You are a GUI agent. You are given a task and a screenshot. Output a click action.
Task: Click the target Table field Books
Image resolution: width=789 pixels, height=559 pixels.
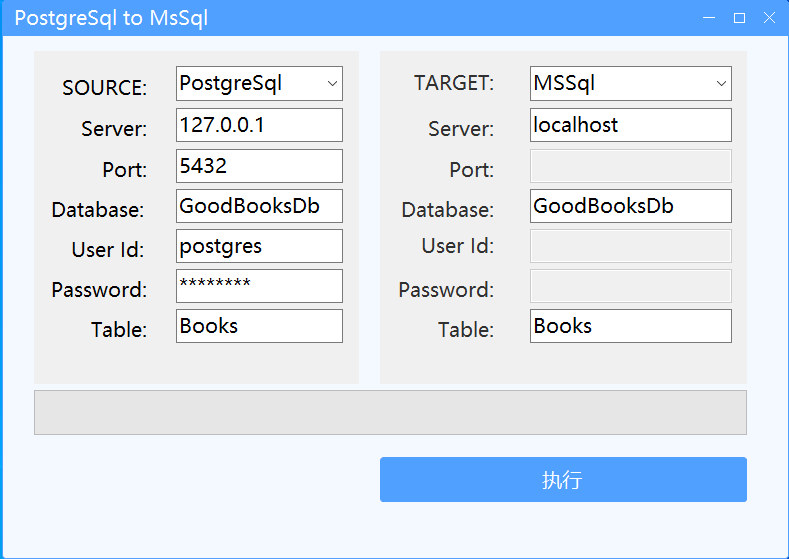pyautogui.click(x=630, y=326)
